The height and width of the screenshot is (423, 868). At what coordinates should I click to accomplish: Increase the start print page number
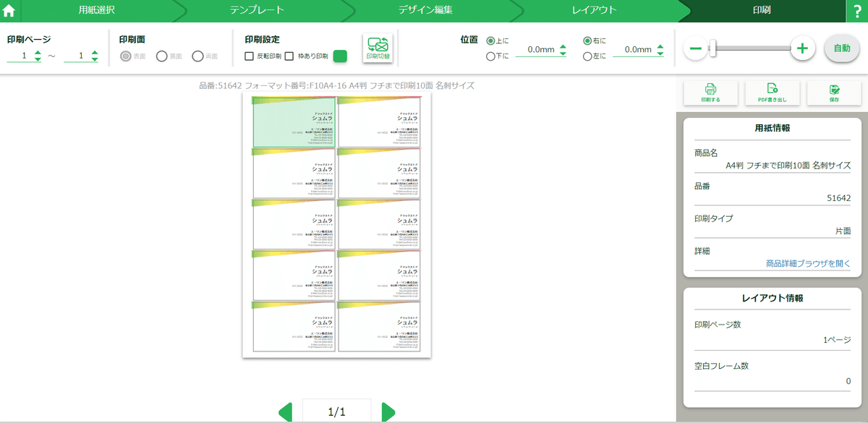[38, 52]
